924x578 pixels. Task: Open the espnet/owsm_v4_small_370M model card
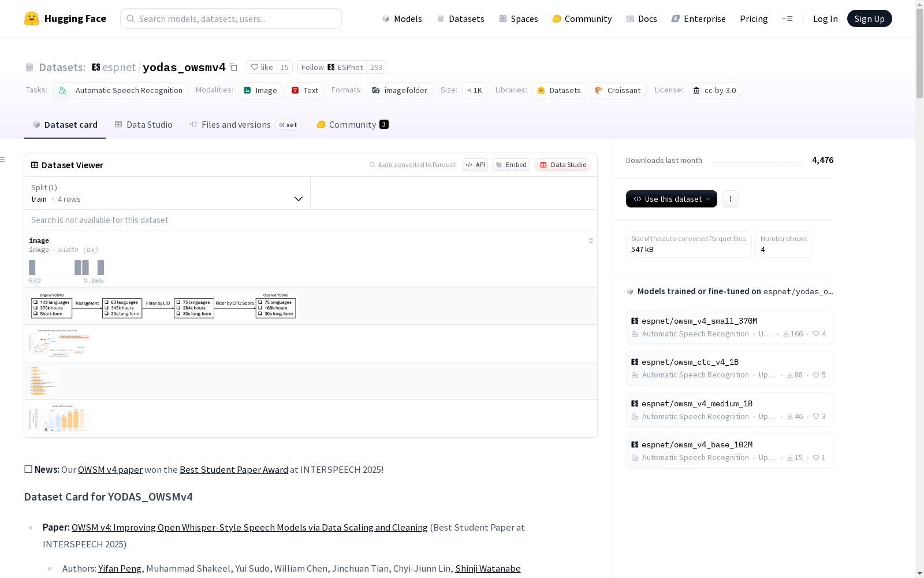(x=729, y=327)
